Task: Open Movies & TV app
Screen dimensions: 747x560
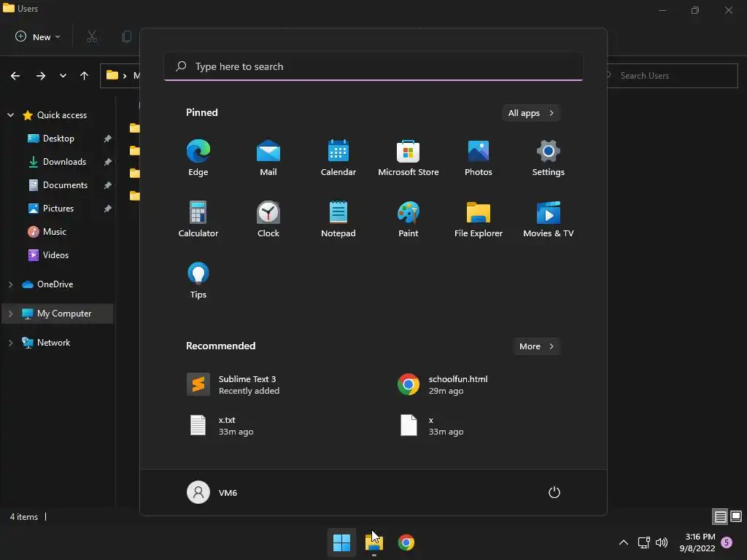Action: pos(549,219)
